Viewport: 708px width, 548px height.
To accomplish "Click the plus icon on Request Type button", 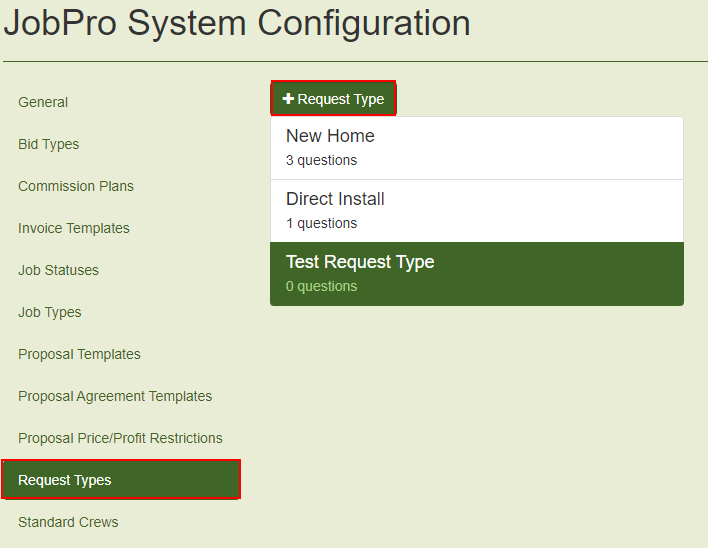I will [x=288, y=98].
